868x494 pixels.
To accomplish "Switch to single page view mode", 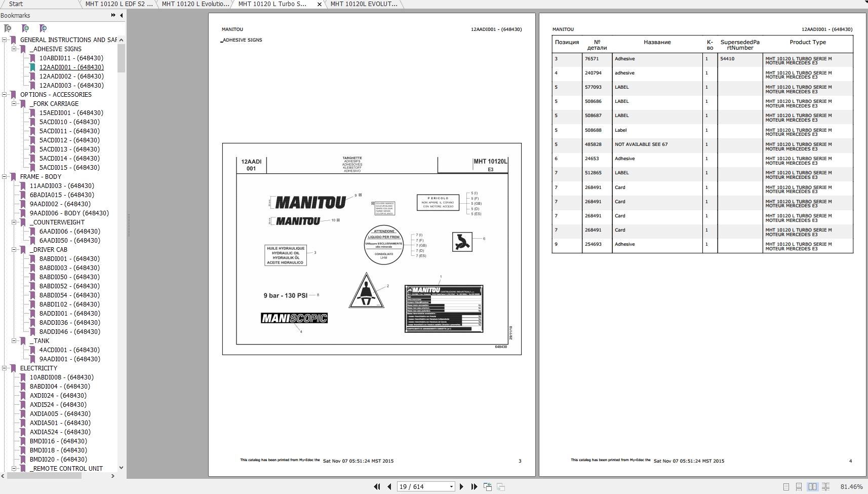I will [786, 486].
